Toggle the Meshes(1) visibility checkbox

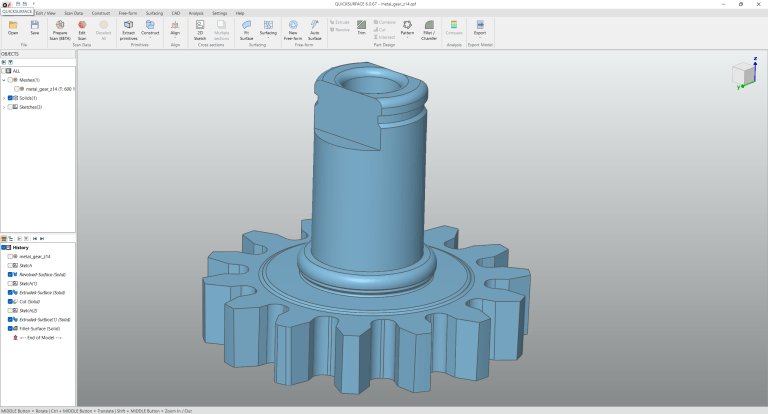[x=10, y=80]
